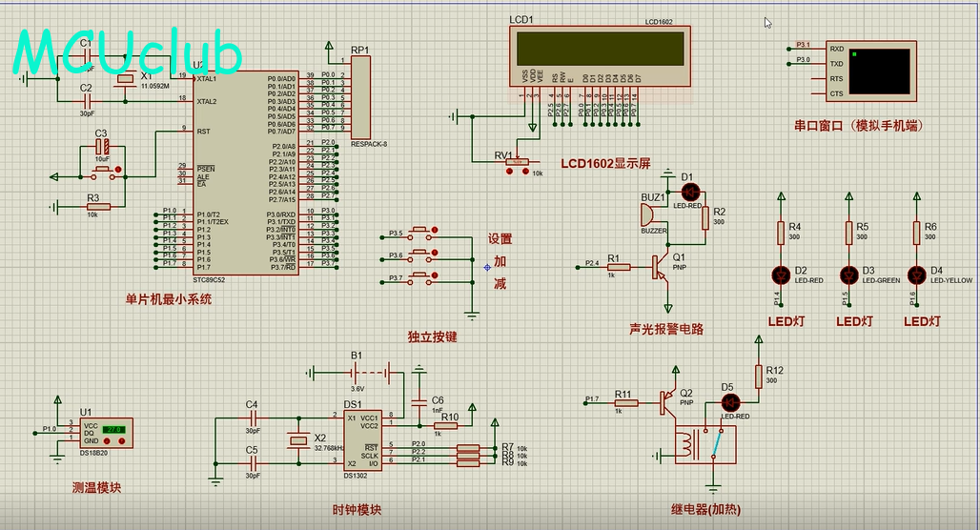Select the D2 LED-RED indicator
980x530 pixels.
click(781, 275)
